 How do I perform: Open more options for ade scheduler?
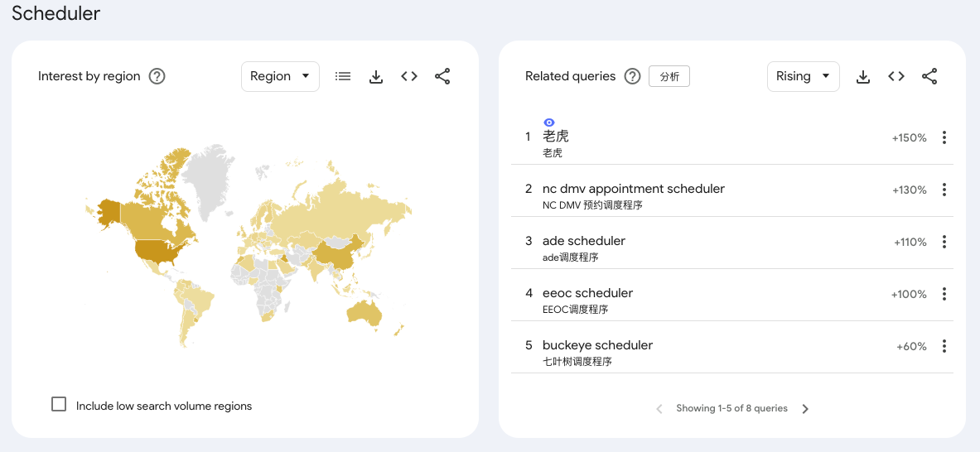point(944,242)
